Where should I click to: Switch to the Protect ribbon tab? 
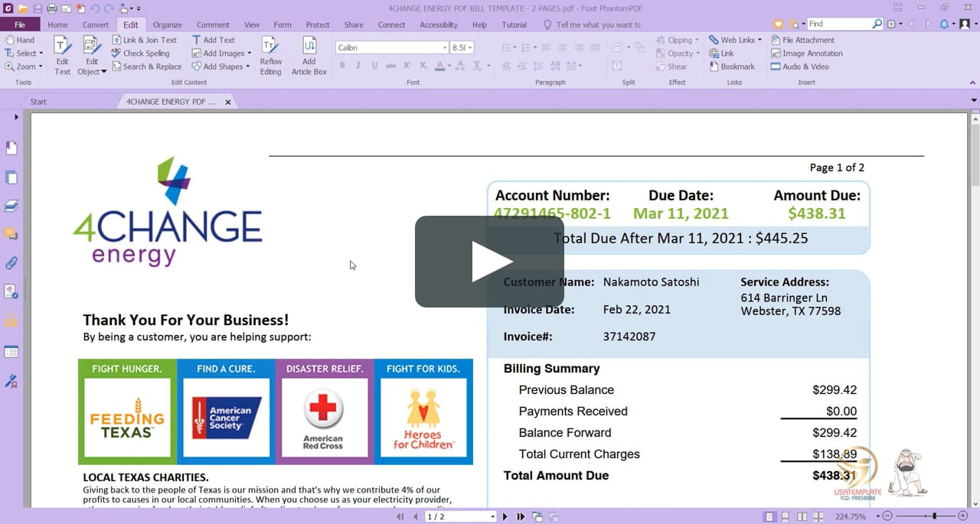[318, 24]
